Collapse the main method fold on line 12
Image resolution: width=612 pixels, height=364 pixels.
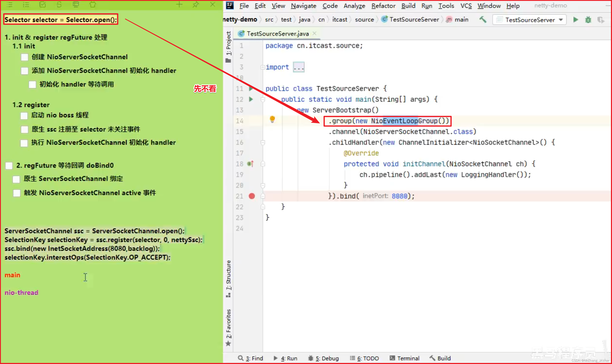point(263,99)
